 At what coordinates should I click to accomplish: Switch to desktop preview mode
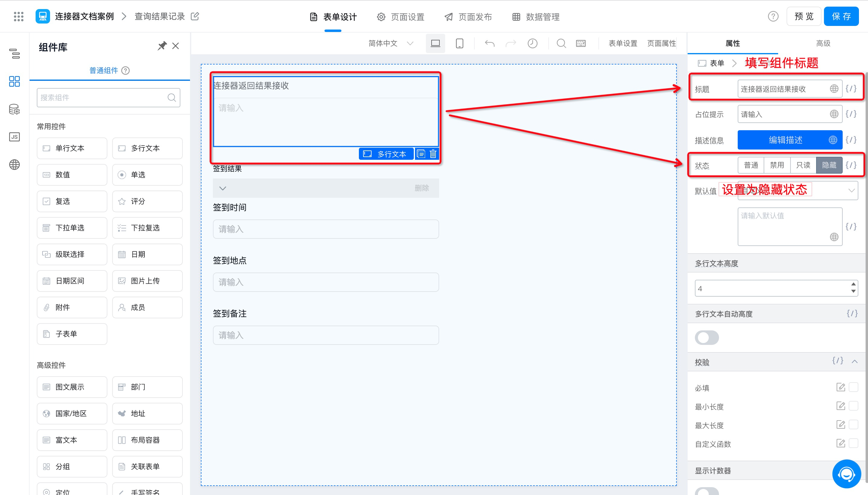click(436, 43)
